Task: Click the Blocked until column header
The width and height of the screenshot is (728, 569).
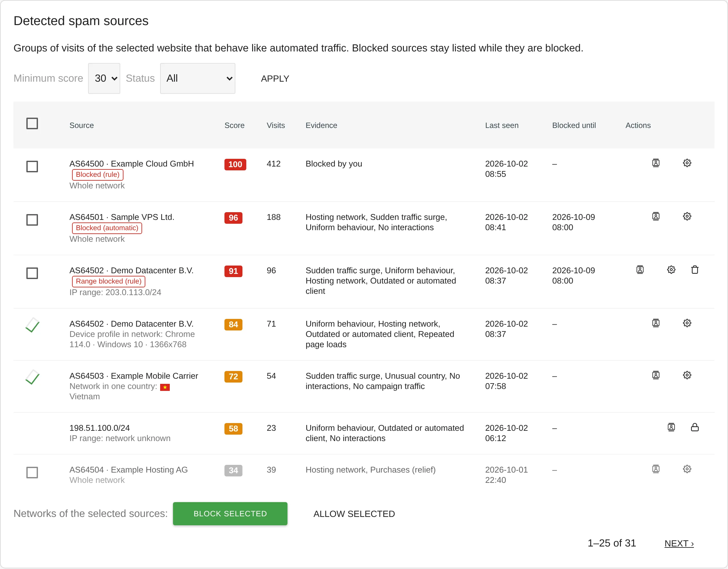Action: (574, 125)
